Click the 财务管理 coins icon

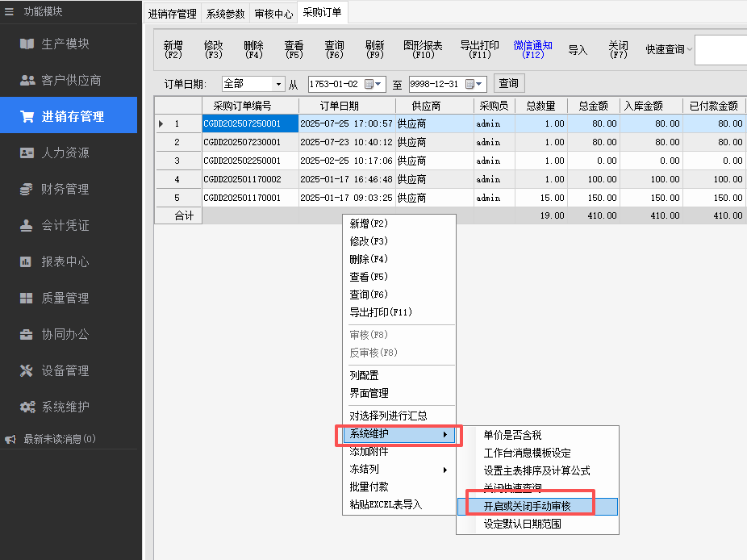[27, 189]
